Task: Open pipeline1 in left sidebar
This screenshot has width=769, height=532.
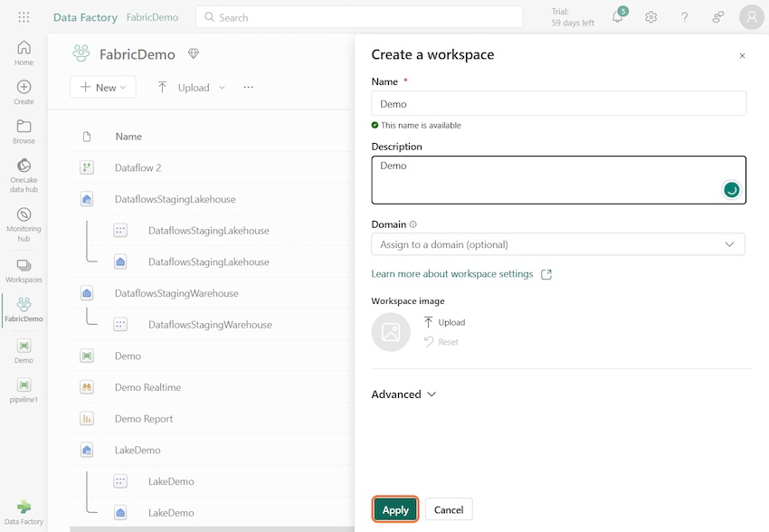Action: click(24, 390)
